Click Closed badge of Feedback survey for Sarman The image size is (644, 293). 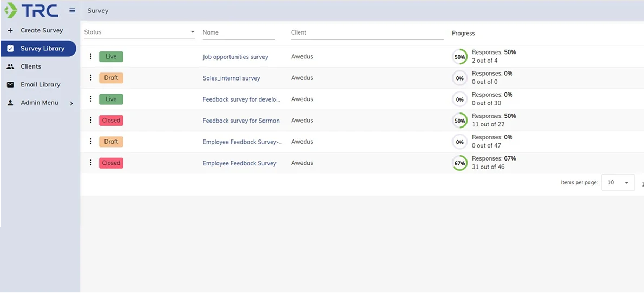(x=111, y=121)
